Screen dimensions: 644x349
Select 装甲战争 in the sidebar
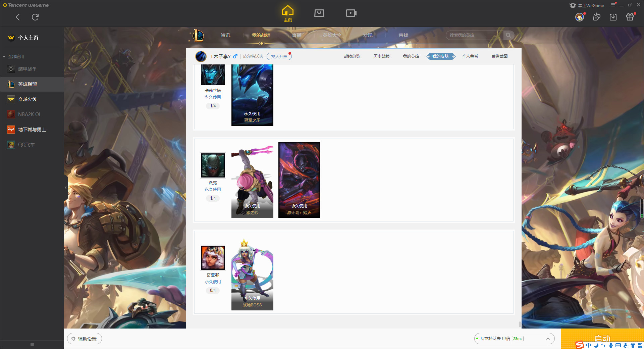point(32,69)
